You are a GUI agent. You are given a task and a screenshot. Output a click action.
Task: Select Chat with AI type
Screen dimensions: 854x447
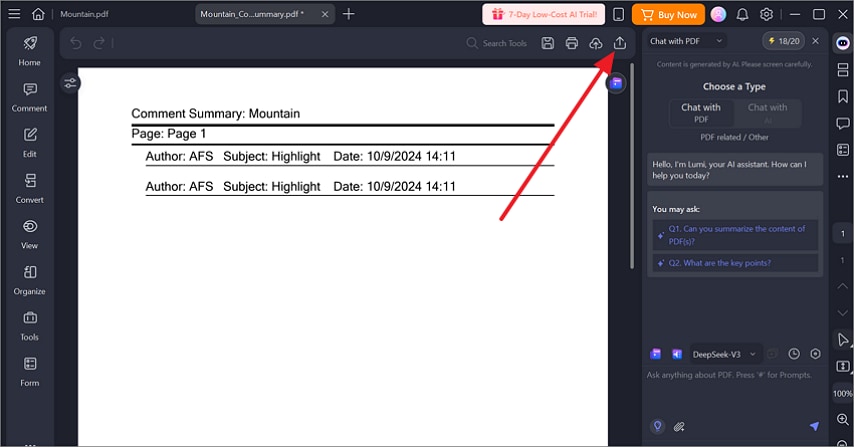click(767, 113)
